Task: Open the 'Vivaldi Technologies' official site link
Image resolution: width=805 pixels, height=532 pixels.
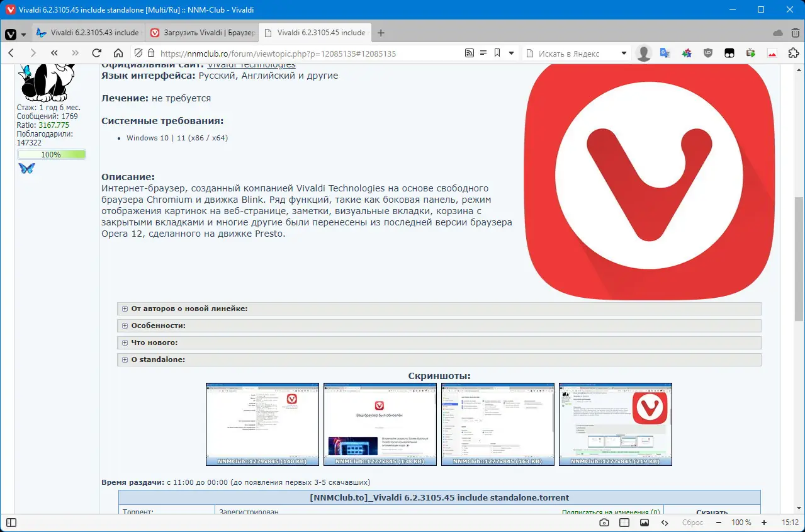Action: pos(251,65)
